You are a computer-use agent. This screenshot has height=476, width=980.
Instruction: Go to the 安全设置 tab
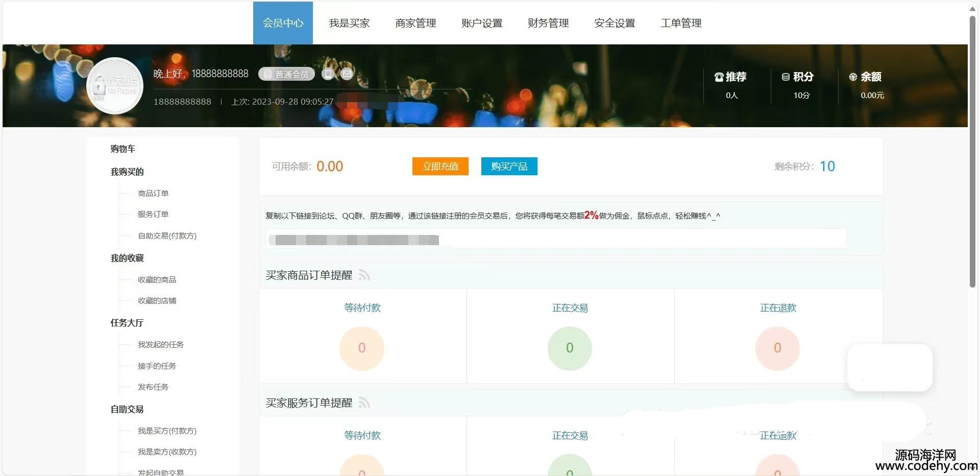coord(615,23)
